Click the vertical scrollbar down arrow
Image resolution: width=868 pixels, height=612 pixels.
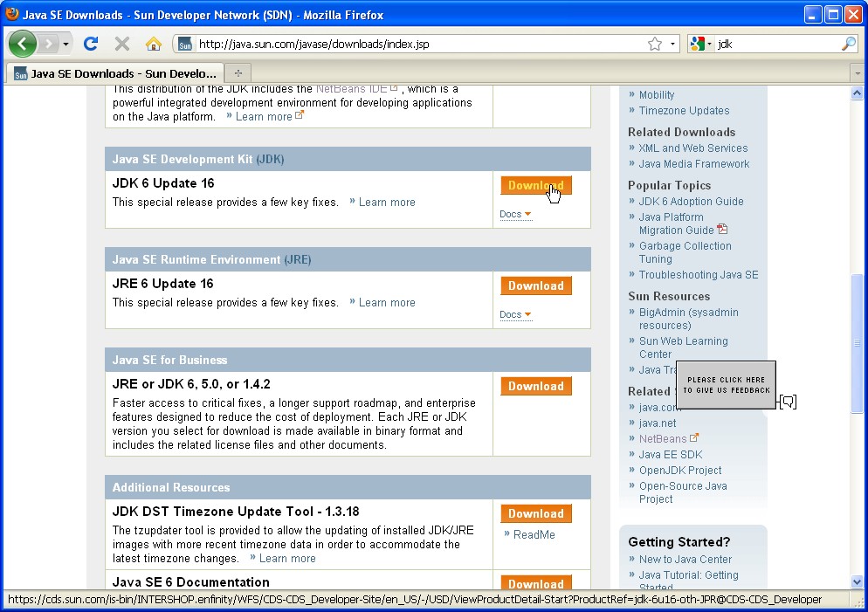[857, 581]
